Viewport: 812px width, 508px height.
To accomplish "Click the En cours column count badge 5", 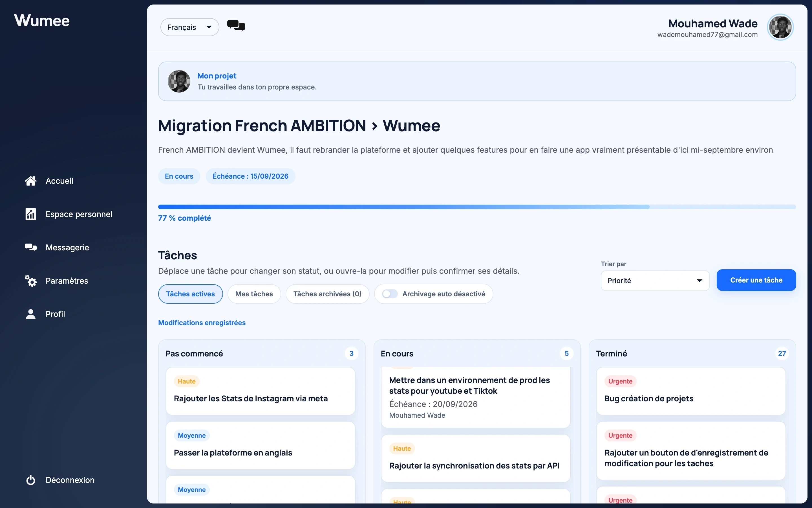I will pyautogui.click(x=566, y=353).
